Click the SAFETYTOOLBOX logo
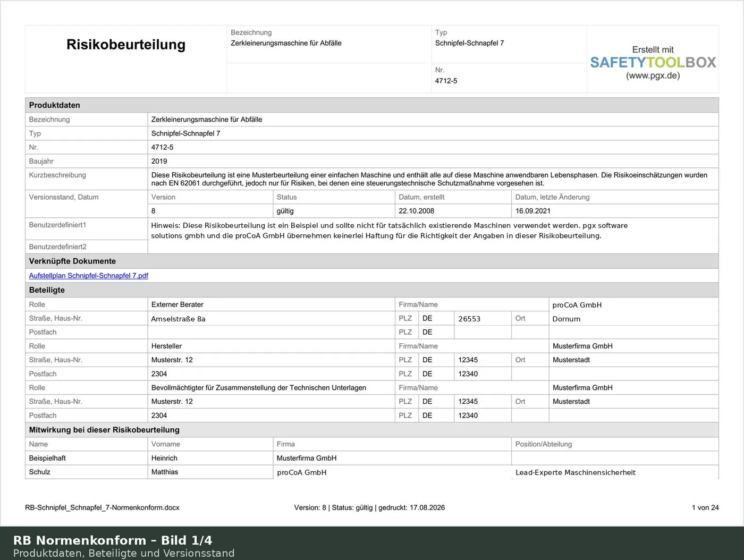The width and height of the screenshot is (744, 560). (x=653, y=63)
